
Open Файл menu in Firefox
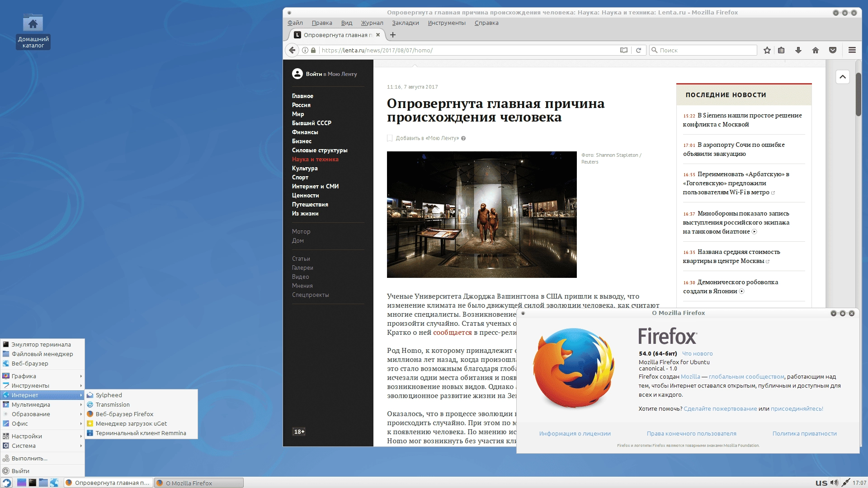tap(295, 23)
